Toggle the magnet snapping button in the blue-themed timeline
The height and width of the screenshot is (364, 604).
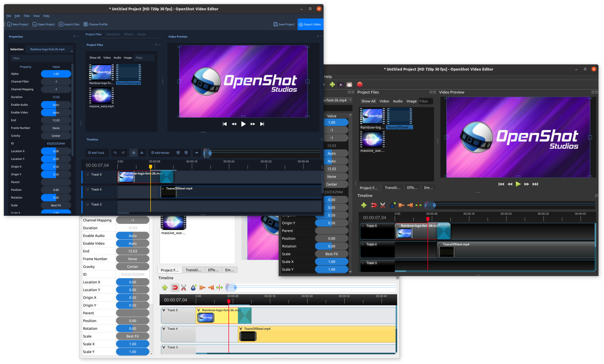tap(134, 153)
